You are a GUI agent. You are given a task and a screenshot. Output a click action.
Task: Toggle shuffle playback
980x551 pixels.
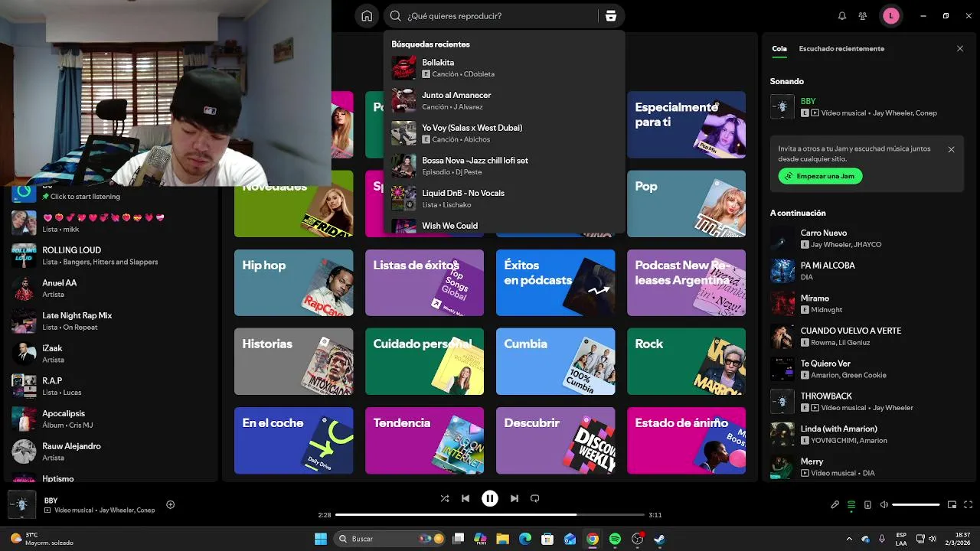tap(445, 498)
